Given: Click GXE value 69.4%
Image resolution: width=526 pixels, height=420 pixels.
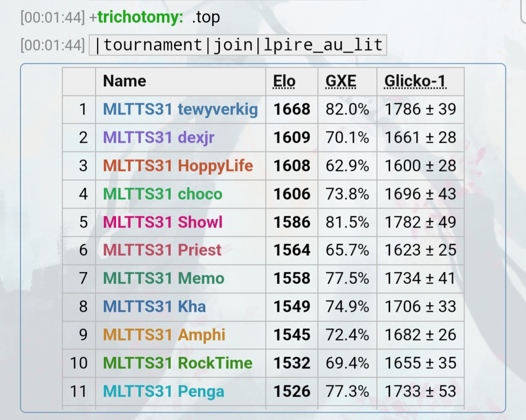Looking at the screenshot, I should (x=347, y=363).
